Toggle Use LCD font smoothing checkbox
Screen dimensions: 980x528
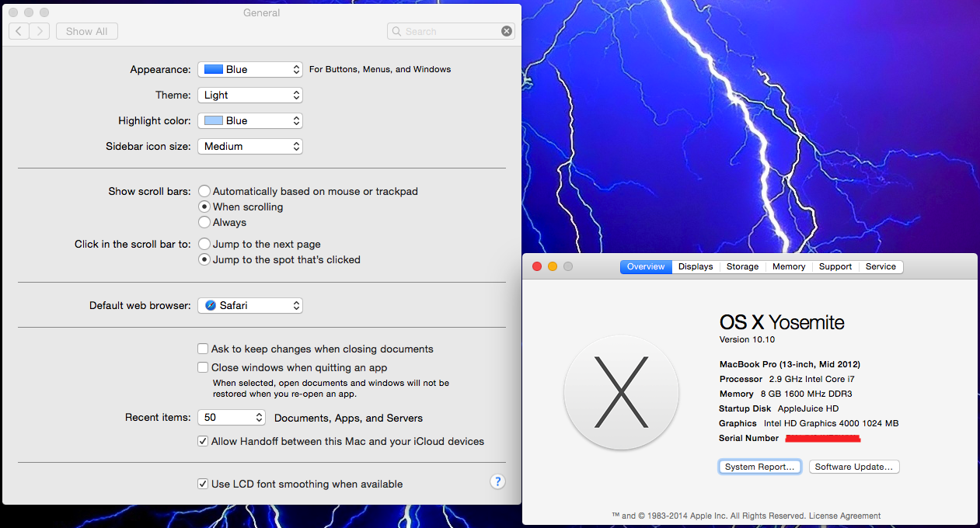[x=203, y=484]
